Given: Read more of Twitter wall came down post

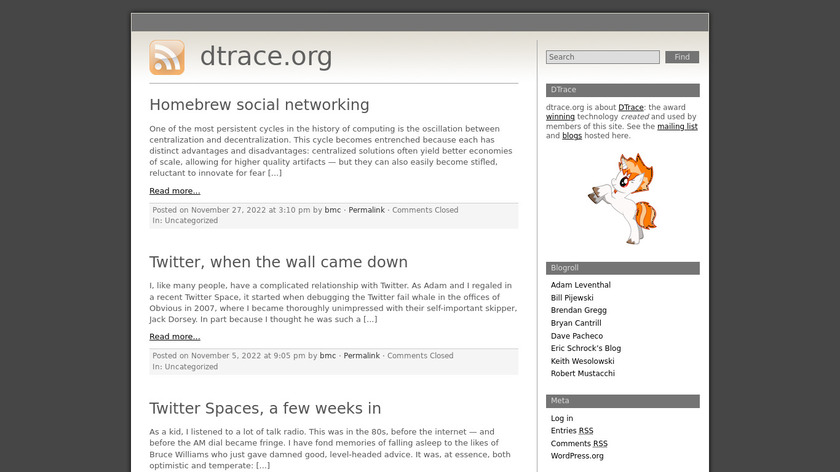Looking at the screenshot, I should coord(175,336).
